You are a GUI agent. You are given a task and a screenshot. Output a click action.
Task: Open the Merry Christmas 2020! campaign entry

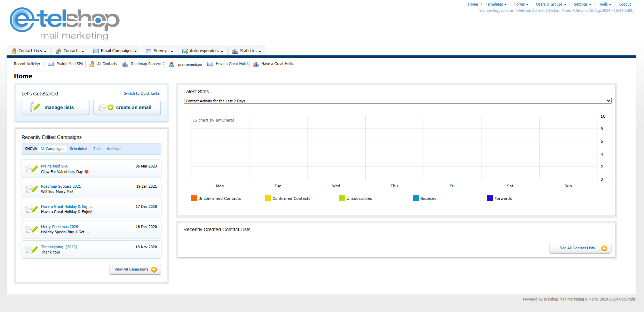[x=60, y=227]
